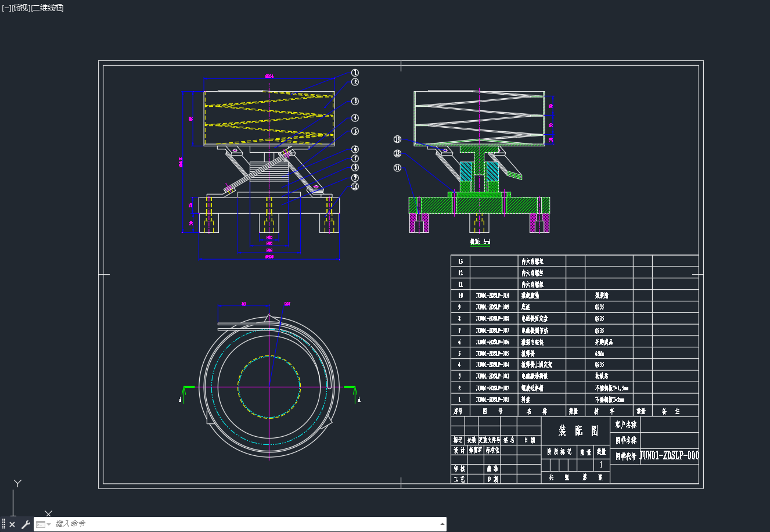This screenshot has width=770, height=532.
Task: Click the 材料 parts list header
Action: 604,411
